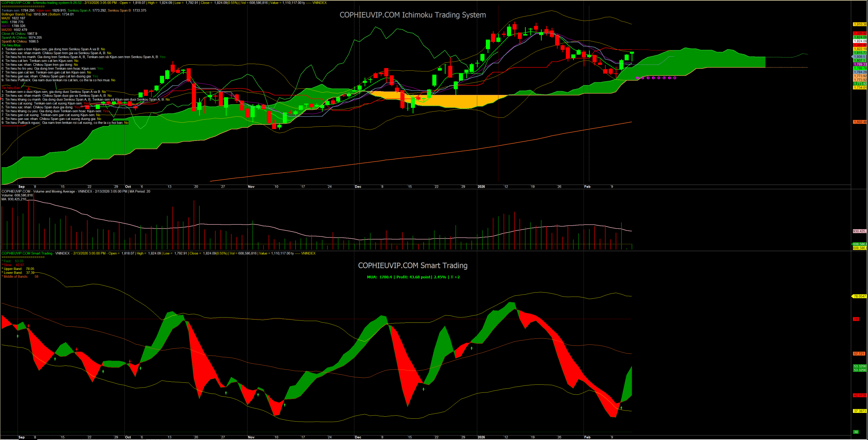
Task: Click the pink circle marker numbered 8
Action: [x=675, y=78]
